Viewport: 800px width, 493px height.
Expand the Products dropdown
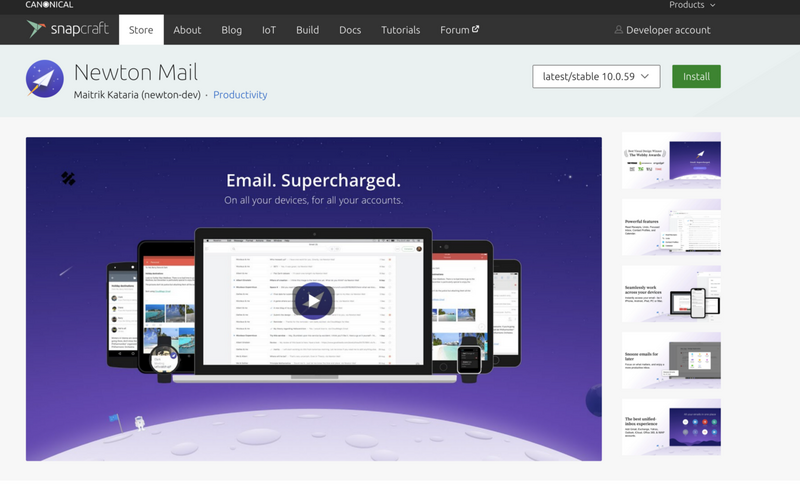(x=692, y=5)
